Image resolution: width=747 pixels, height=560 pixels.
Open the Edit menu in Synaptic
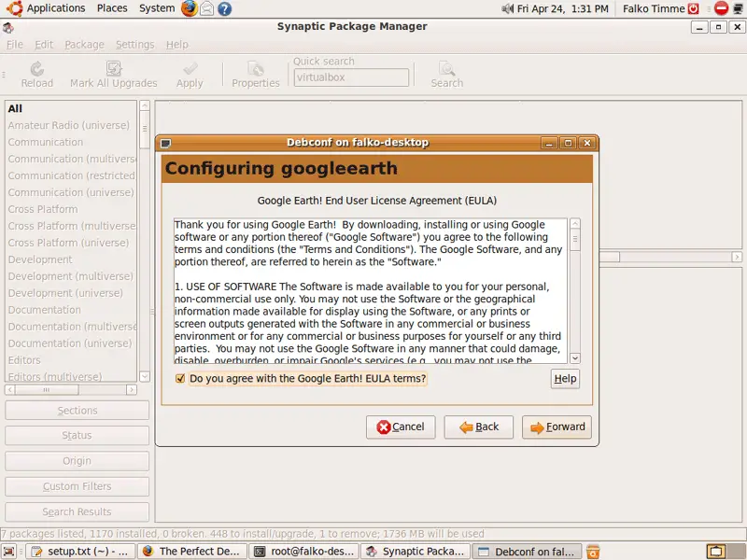click(44, 44)
